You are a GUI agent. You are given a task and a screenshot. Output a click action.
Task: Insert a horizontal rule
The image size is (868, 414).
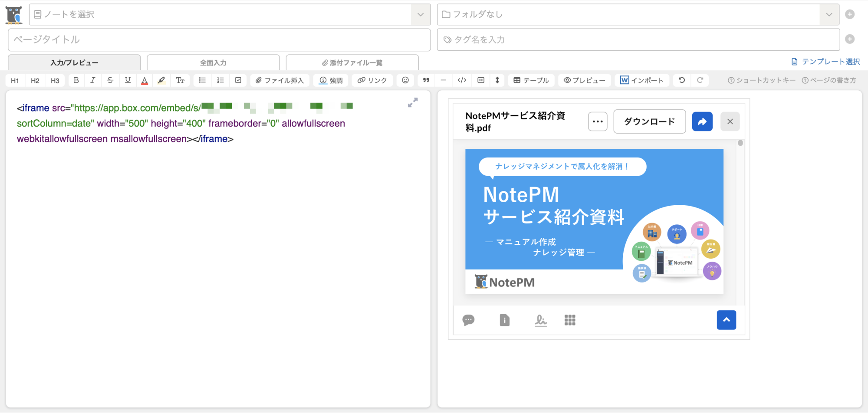pyautogui.click(x=443, y=80)
